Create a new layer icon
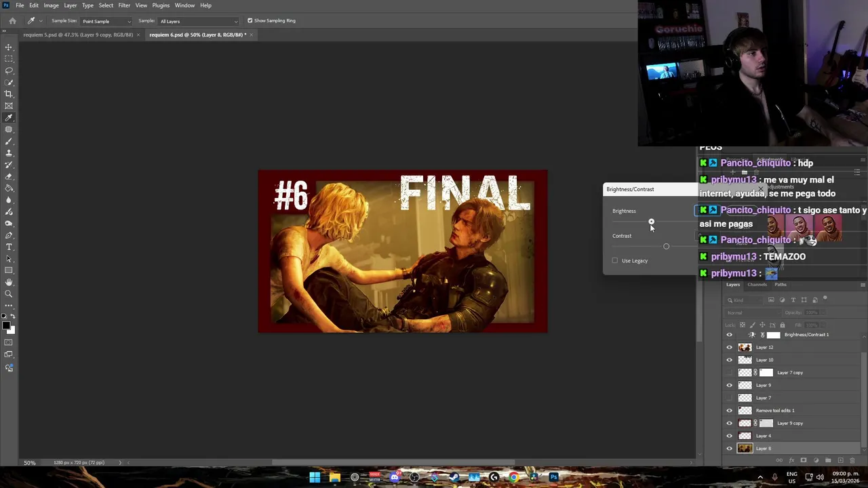The image size is (868, 488). 840,460
